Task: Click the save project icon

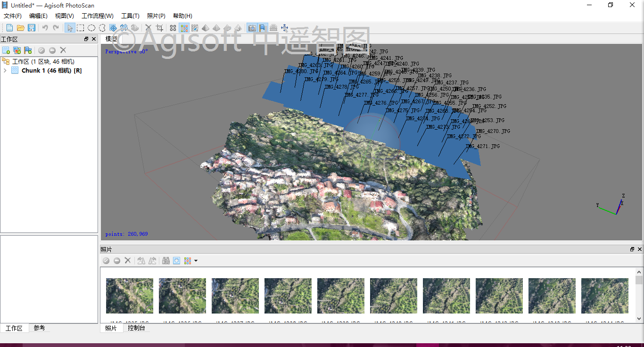Action: coord(32,28)
